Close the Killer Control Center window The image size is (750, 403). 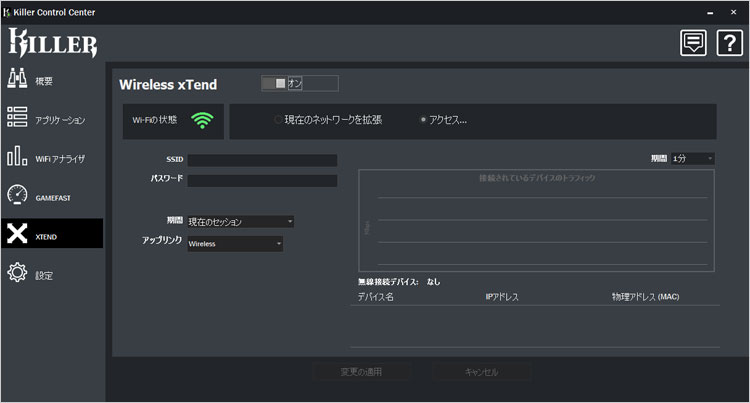click(x=733, y=12)
